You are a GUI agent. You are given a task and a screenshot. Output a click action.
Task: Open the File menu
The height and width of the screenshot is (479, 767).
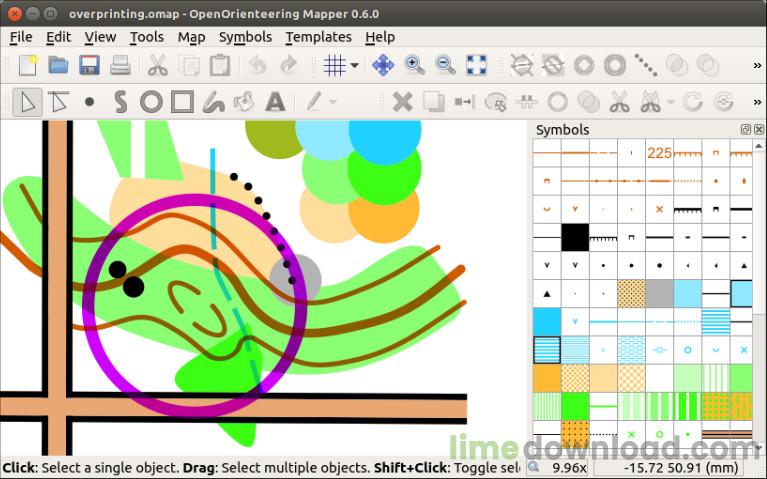coord(21,37)
